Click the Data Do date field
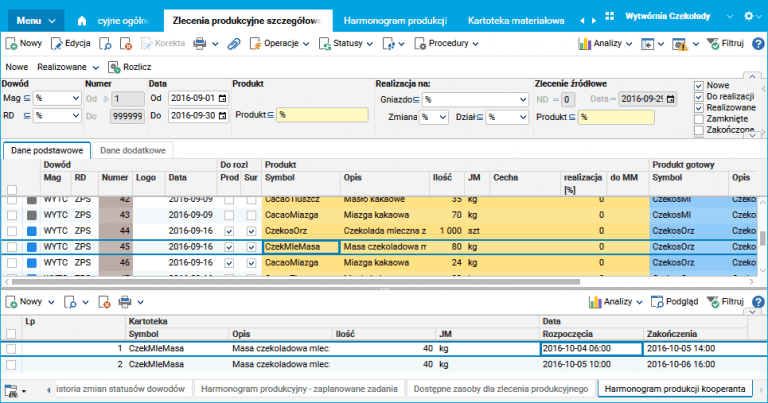Viewport: 768px width, 403px height. tap(198, 116)
